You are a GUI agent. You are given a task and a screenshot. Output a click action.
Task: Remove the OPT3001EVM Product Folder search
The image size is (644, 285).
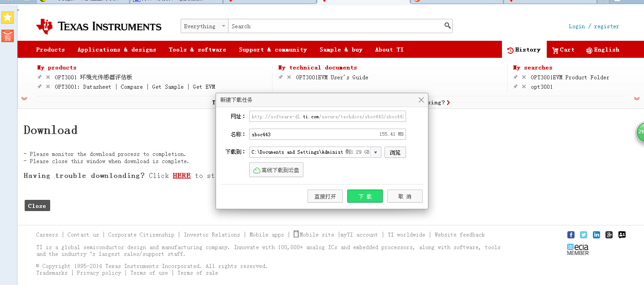(524, 77)
